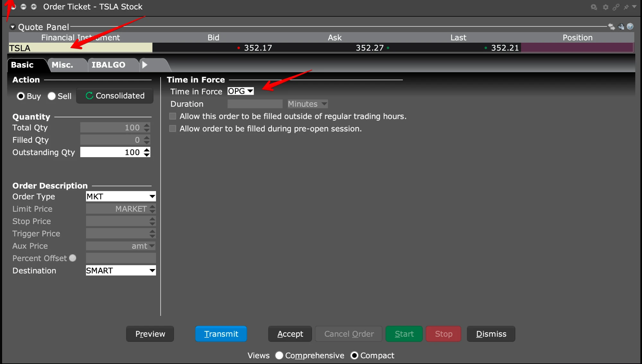Click the Bid column header

click(x=213, y=38)
